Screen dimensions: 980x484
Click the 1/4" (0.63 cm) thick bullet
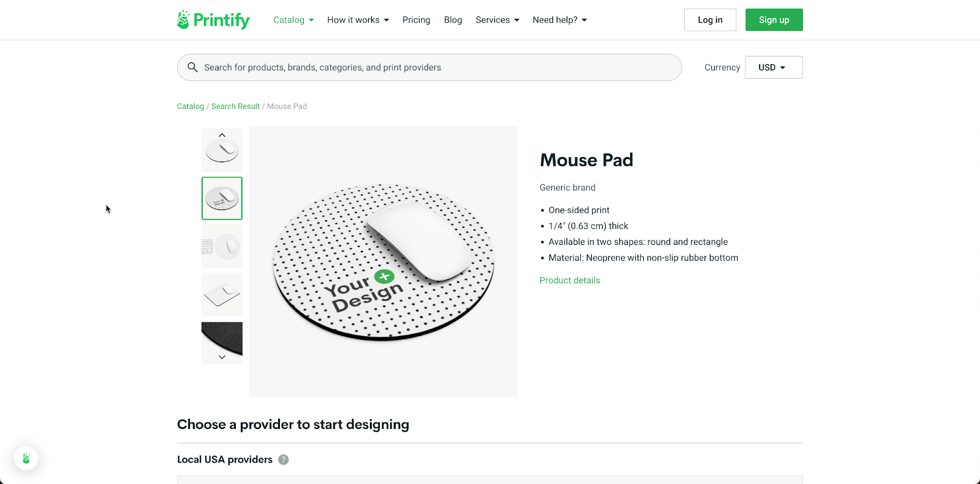[x=588, y=226]
